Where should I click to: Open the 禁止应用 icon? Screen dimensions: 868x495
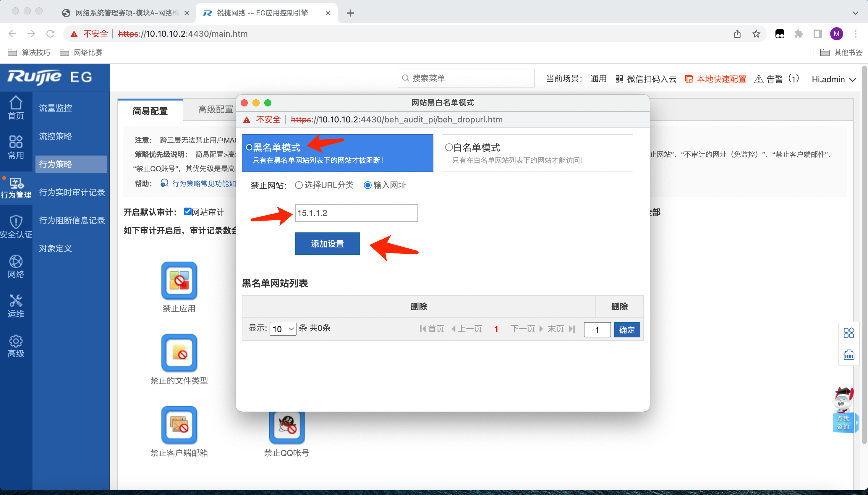(179, 281)
